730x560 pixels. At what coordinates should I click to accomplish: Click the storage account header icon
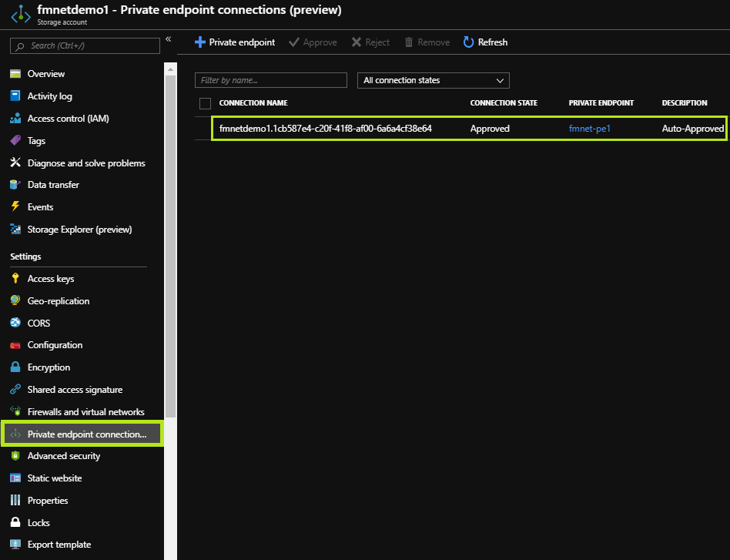(21, 15)
